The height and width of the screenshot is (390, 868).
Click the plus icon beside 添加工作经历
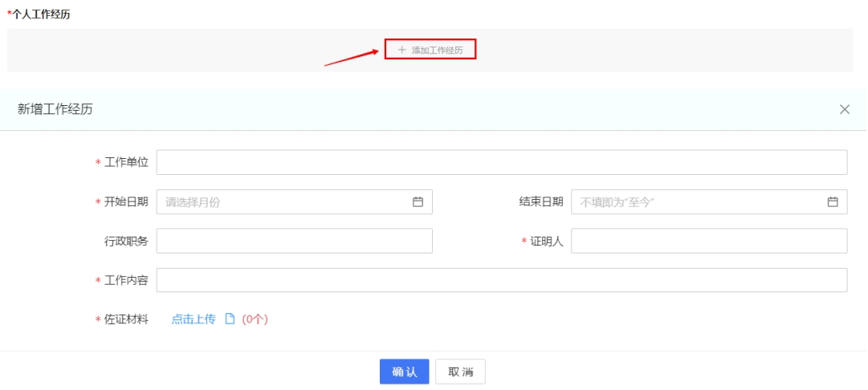(x=401, y=50)
